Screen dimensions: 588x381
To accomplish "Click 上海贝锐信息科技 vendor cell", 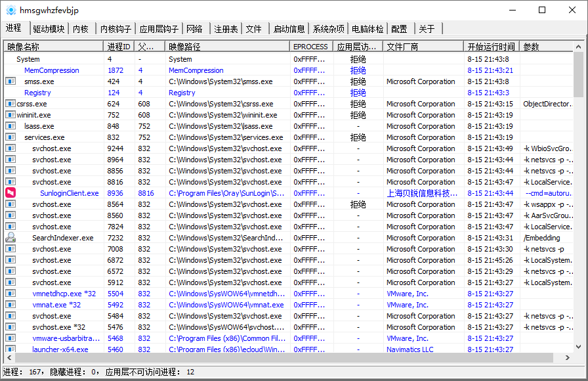I will point(422,193).
